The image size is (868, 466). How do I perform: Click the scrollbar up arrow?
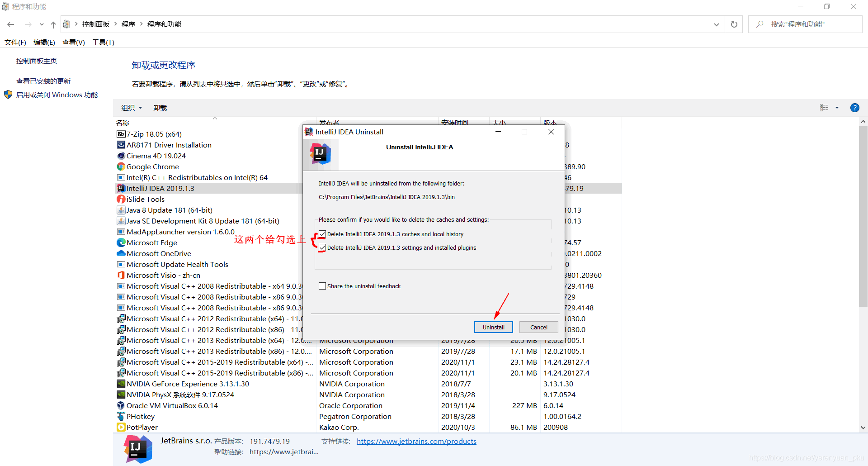point(863,121)
